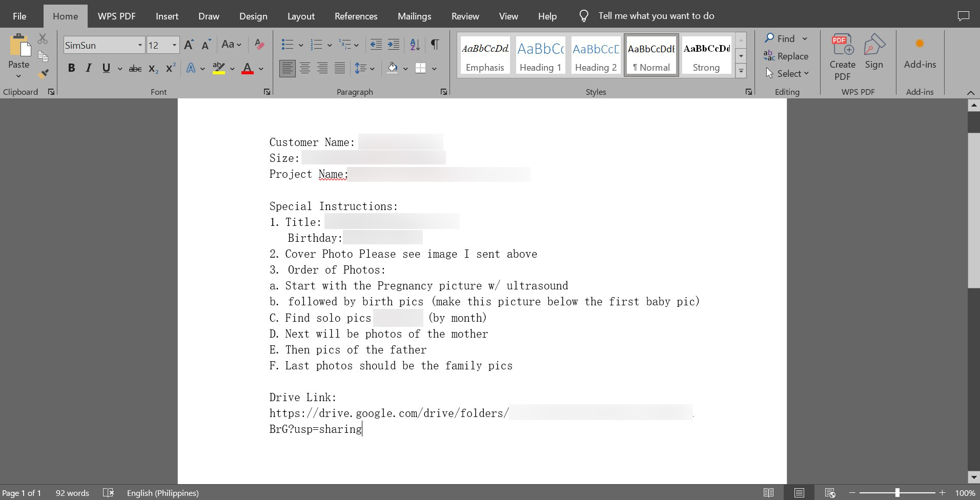The height and width of the screenshot is (500, 980).
Task: Open underline style dropdown arrow
Action: pos(120,69)
